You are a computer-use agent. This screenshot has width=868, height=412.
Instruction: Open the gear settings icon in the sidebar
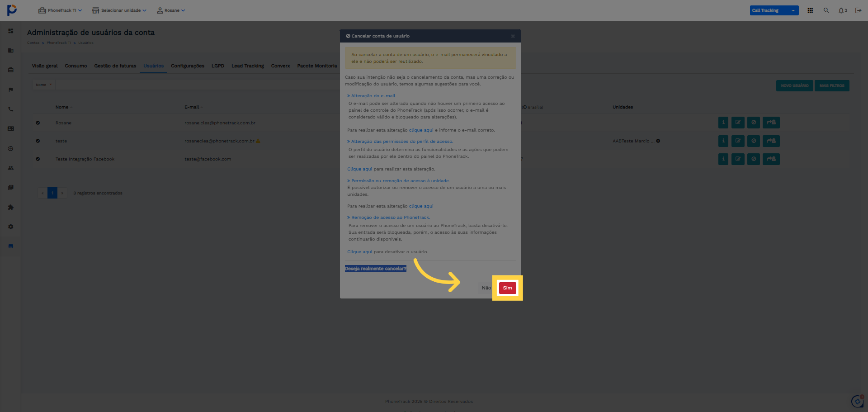pos(11,227)
